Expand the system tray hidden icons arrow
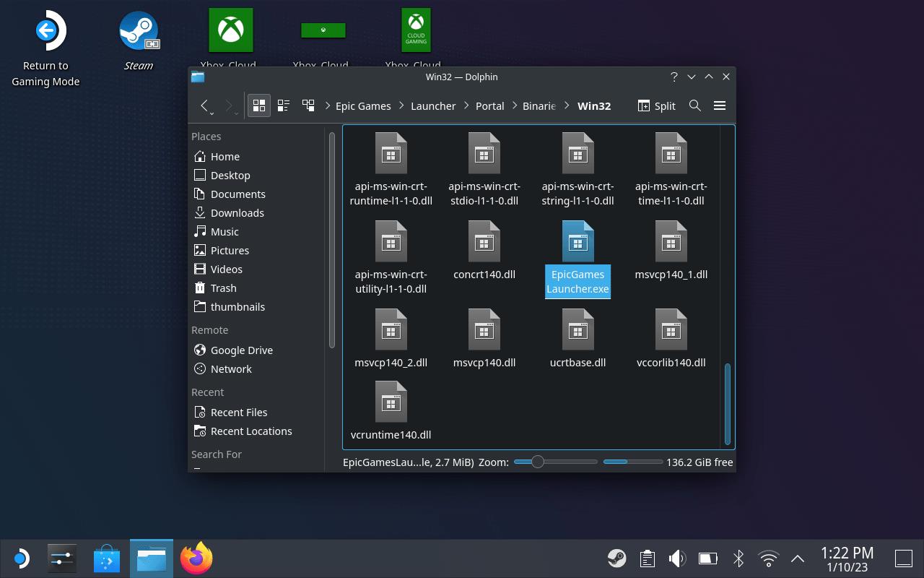 798,558
